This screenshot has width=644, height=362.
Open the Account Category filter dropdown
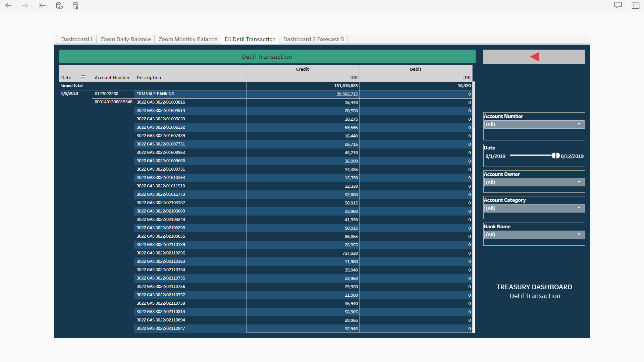click(x=534, y=208)
